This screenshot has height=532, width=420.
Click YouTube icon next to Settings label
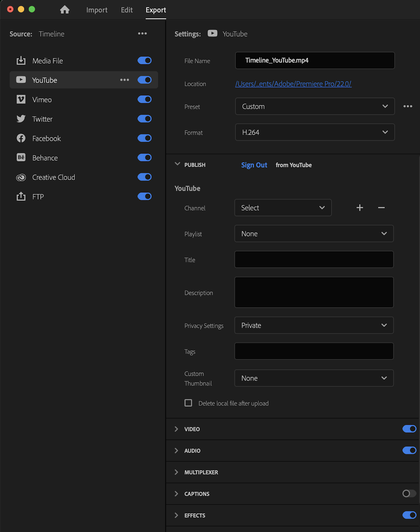tap(212, 34)
